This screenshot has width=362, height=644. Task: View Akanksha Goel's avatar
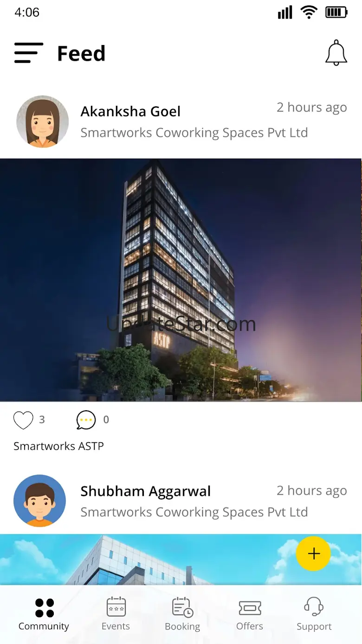[x=43, y=122]
